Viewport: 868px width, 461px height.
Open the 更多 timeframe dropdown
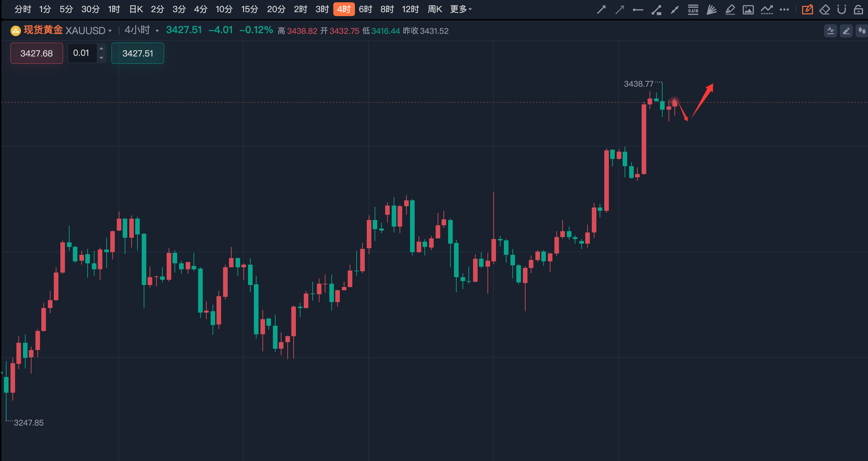point(461,9)
